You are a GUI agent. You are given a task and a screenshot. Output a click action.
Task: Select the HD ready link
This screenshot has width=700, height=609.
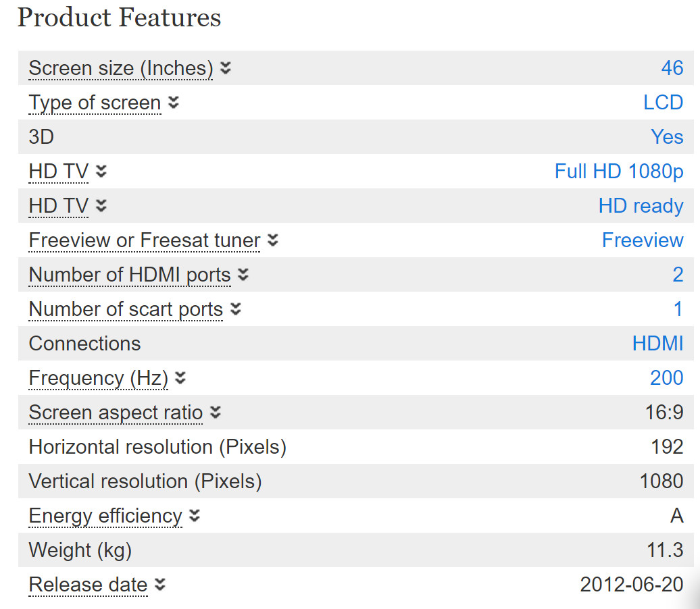tap(641, 206)
